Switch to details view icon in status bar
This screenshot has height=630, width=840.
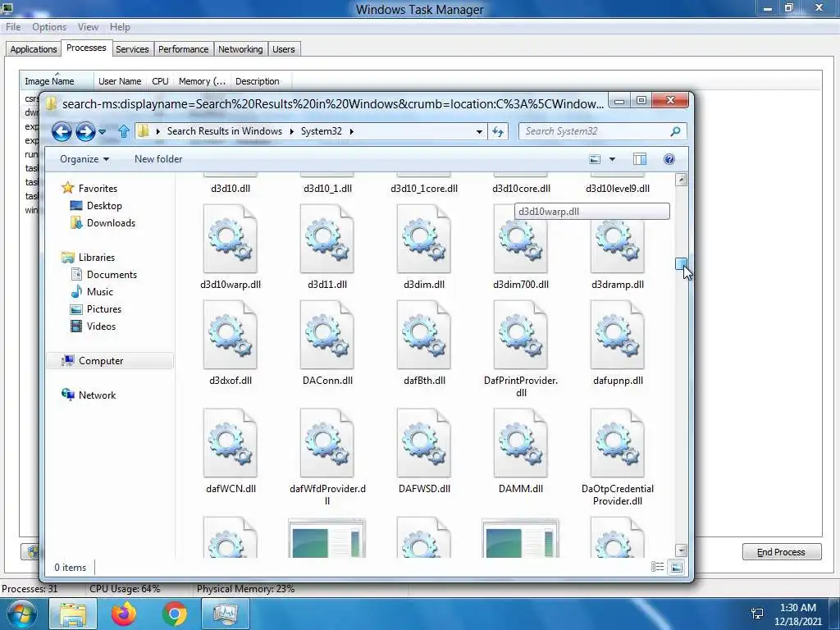pyautogui.click(x=657, y=567)
